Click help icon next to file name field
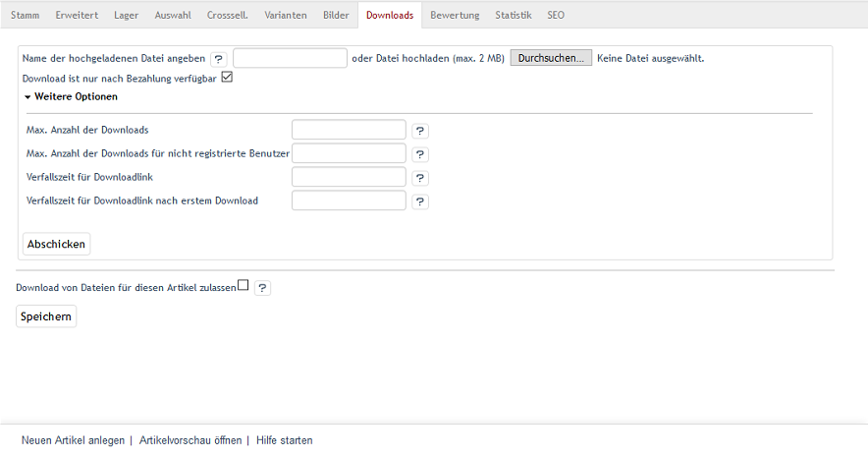The height and width of the screenshot is (457, 868). point(219,58)
